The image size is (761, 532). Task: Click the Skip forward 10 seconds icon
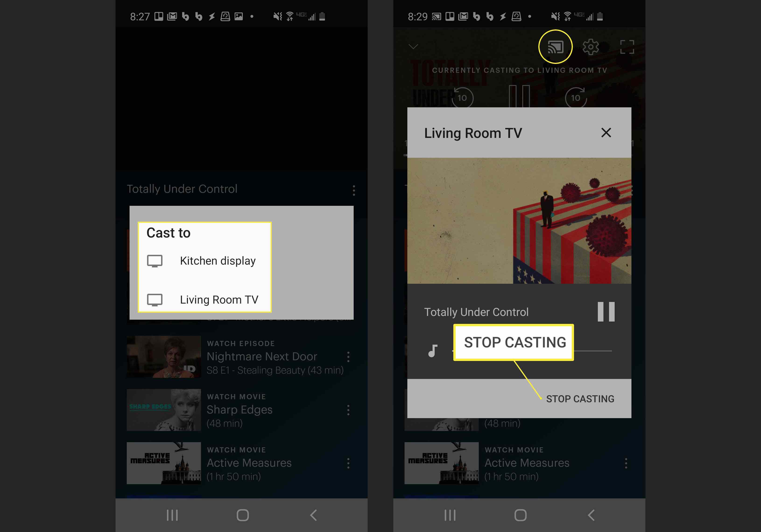pyautogui.click(x=575, y=95)
